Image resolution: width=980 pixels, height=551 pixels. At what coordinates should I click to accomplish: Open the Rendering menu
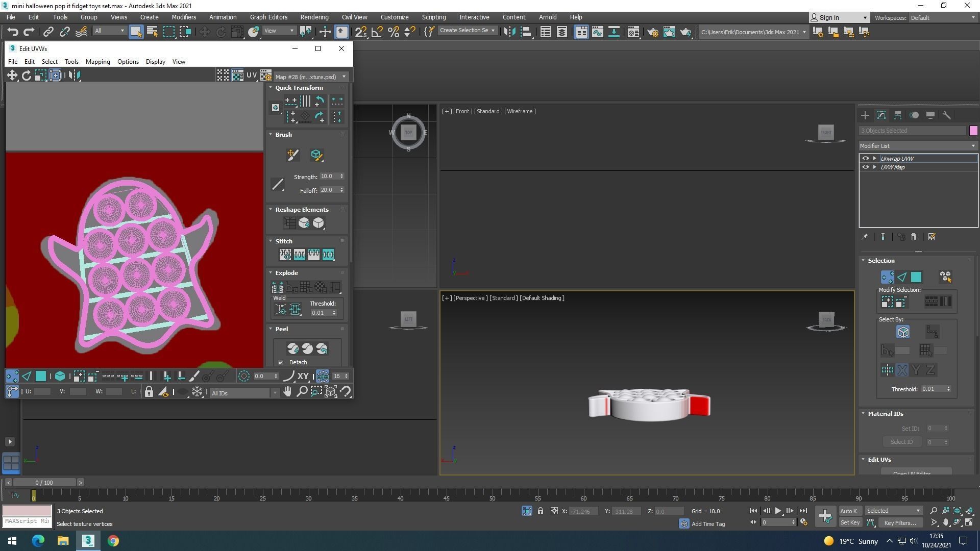(314, 17)
